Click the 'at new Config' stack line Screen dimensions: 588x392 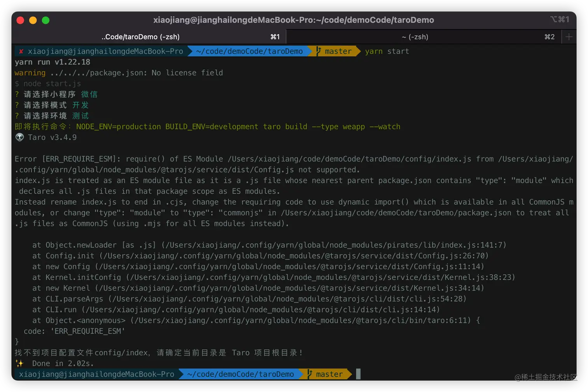click(x=258, y=267)
